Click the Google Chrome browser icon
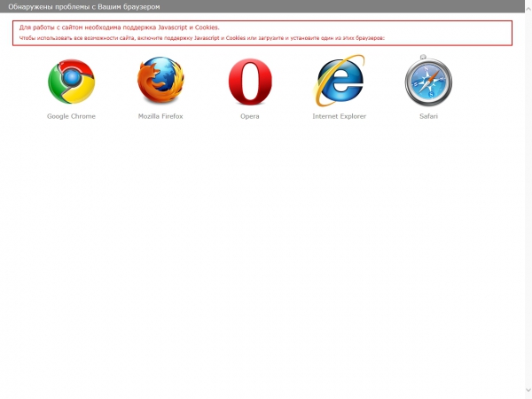 click(x=71, y=82)
